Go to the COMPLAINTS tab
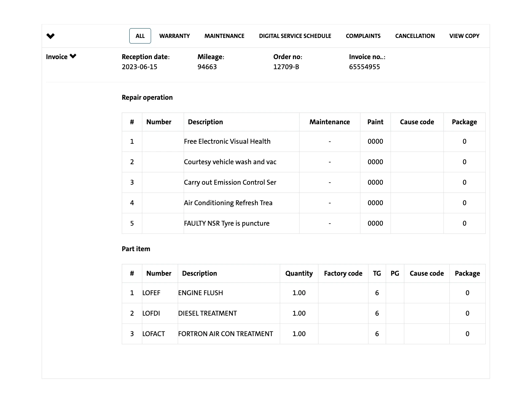Image resolution: width=532 pixels, height=411 pixels. coord(363,36)
